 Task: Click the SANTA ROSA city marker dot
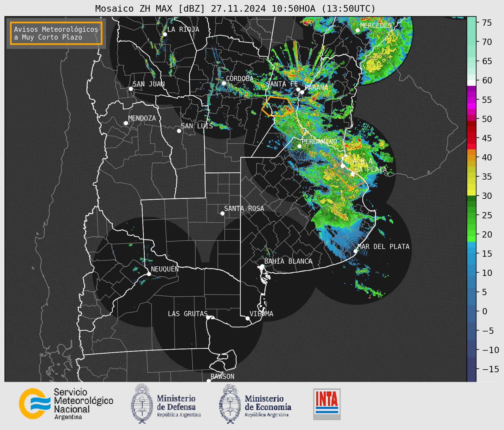(222, 214)
